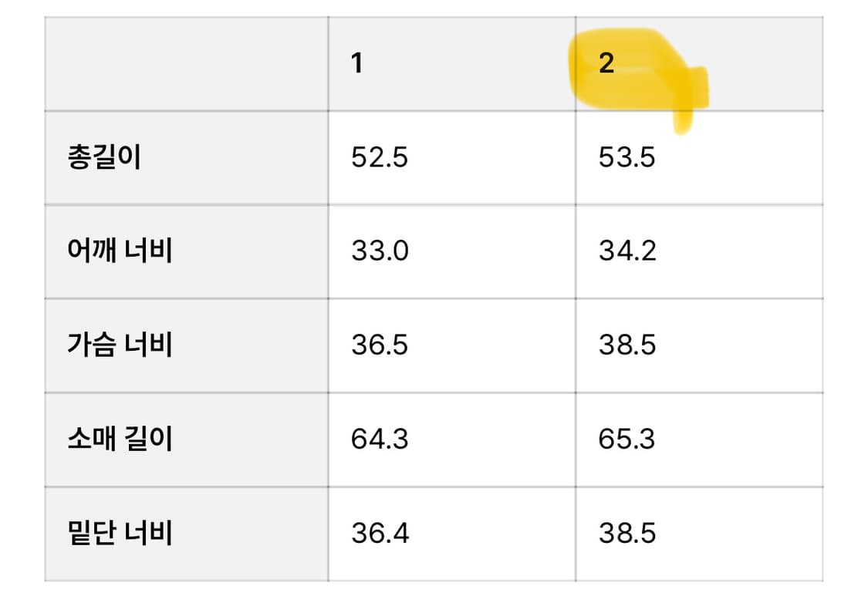The height and width of the screenshot is (603, 868).
Task: Click the empty top-left header cell
Action: (186, 64)
